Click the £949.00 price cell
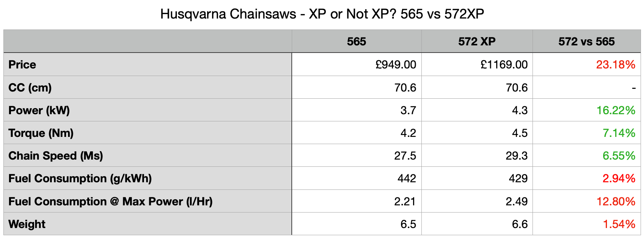This screenshot has width=644, height=239. pos(396,65)
